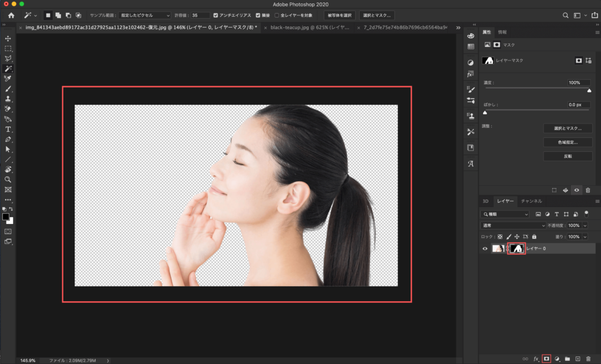The width and height of the screenshot is (601, 364).
Task: Select the Eyedropper tool
Action: 8,79
